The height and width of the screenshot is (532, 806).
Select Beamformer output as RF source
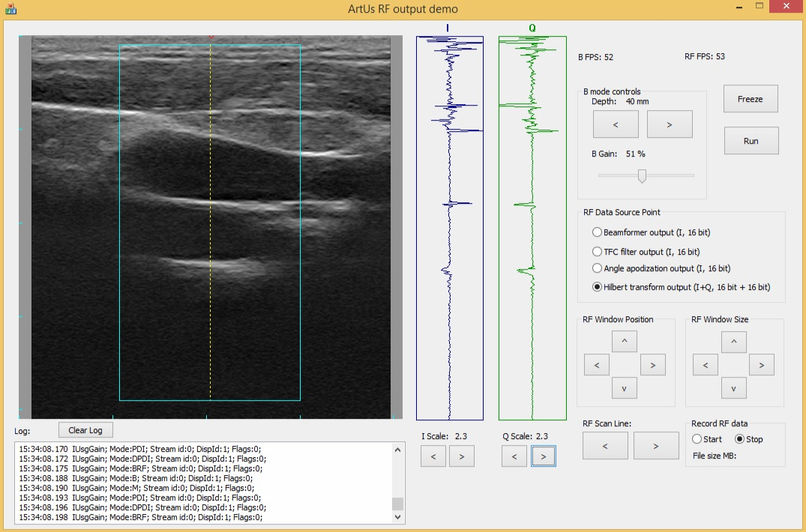(x=598, y=232)
